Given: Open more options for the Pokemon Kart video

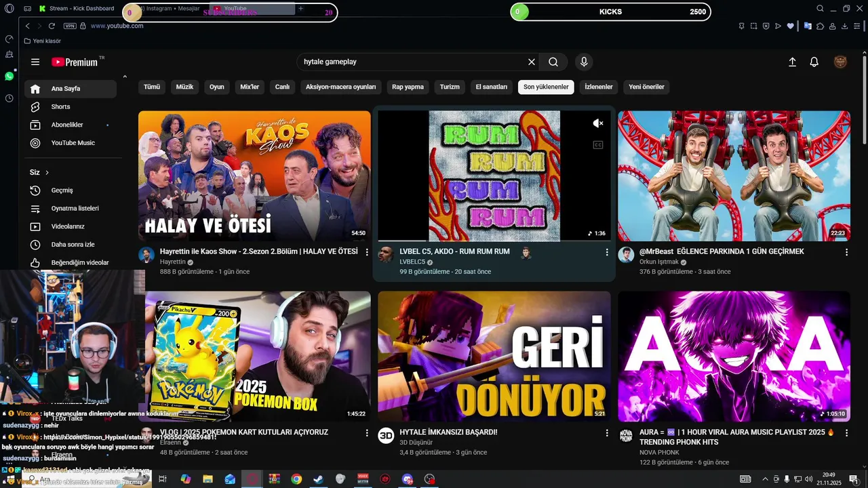Looking at the screenshot, I should coord(367,432).
